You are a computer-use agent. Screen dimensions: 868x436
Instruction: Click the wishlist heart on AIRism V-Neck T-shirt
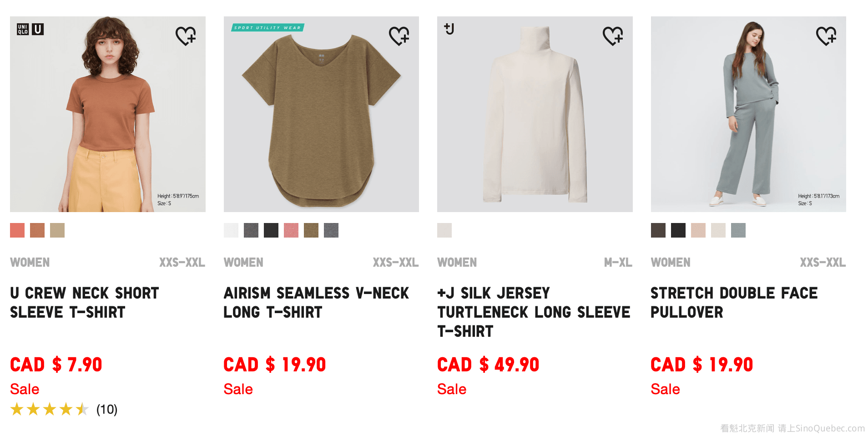coord(399,36)
